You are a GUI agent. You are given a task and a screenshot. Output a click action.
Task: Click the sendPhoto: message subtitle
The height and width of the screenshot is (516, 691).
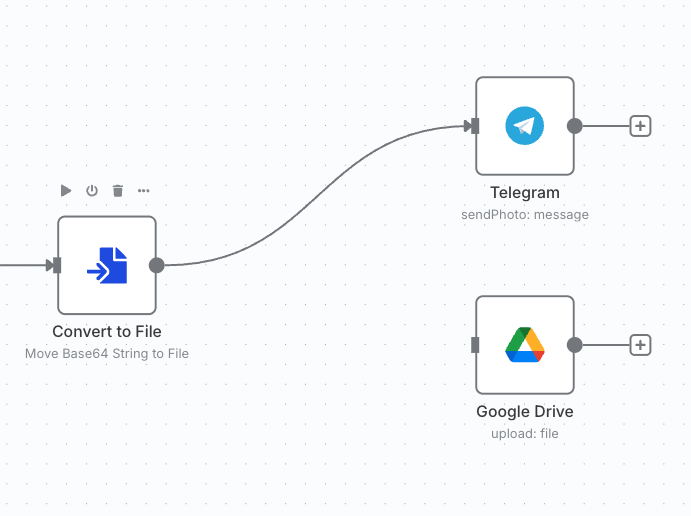(525, 215)
